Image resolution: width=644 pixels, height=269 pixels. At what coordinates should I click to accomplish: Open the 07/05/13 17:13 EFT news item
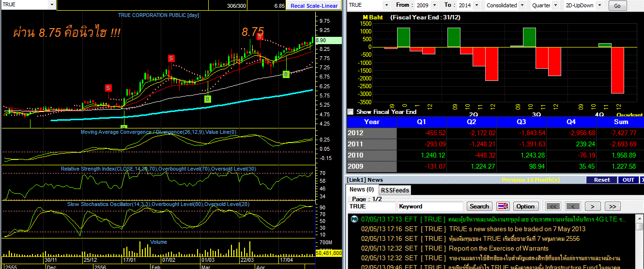pos(494,219)
